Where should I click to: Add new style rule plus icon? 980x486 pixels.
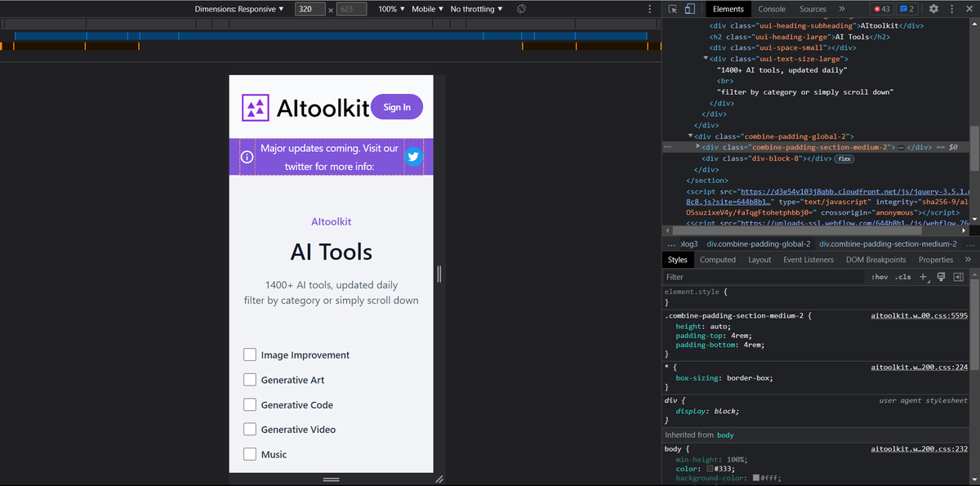[x=924, y=277]
